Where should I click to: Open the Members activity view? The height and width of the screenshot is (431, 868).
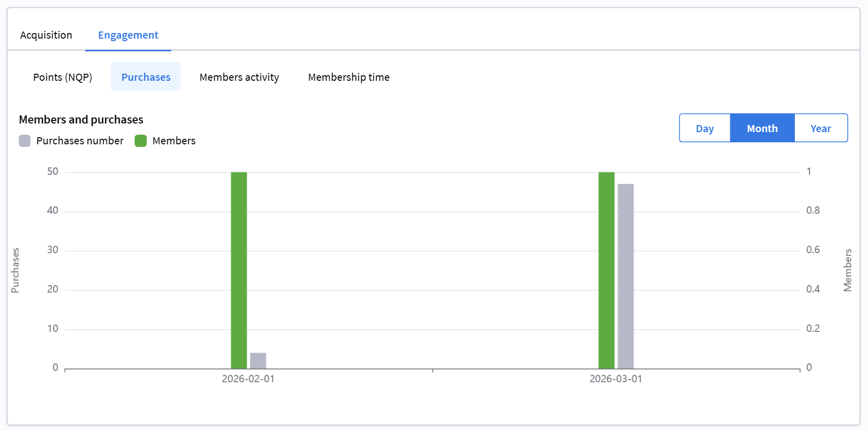tap(239, 77)
